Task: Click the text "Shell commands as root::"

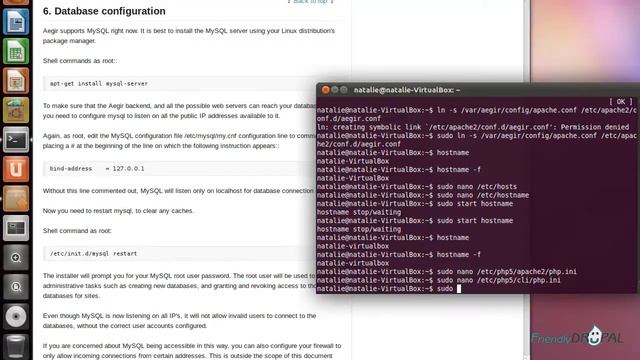Action: pos(80,61)
